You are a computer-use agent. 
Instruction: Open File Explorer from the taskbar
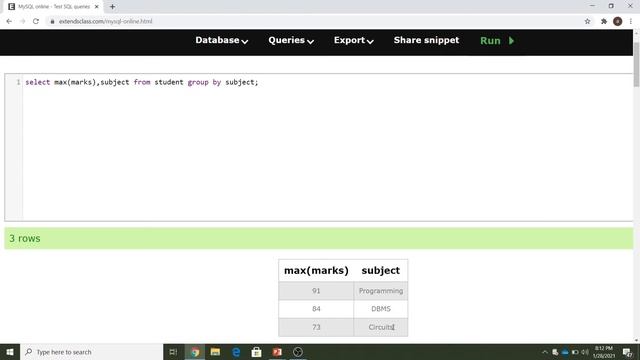click(215, 352)
